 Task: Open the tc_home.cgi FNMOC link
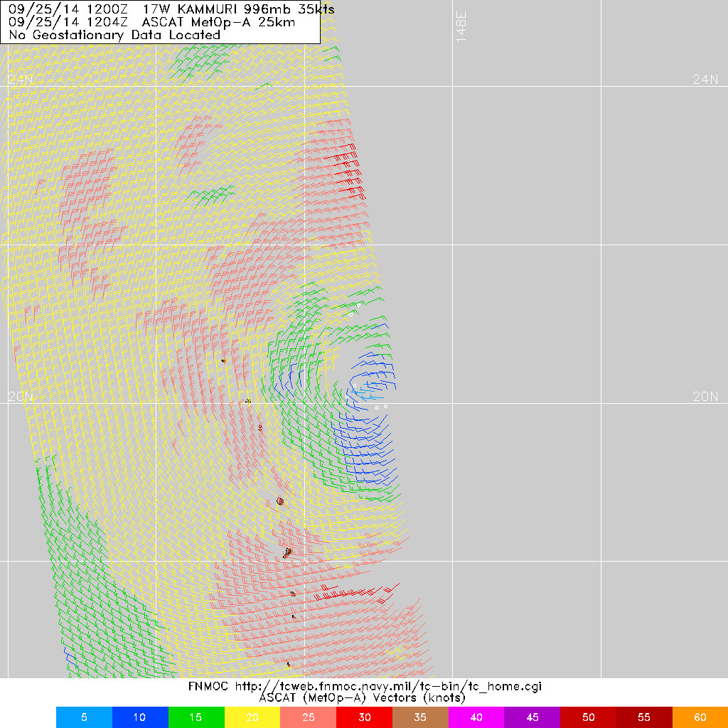point(365,687)
